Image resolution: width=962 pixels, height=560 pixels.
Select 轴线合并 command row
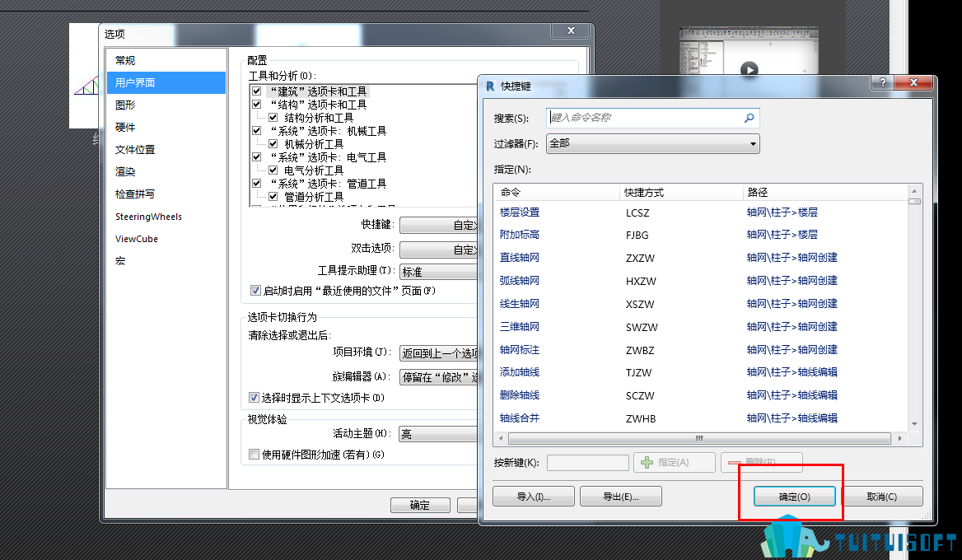click(x=701, y=418)
